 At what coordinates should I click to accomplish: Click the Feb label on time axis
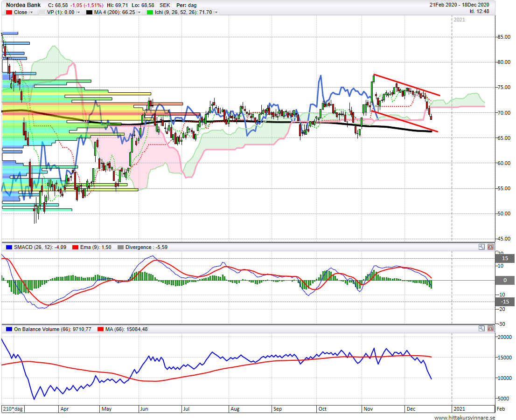[x=501, y=409]
